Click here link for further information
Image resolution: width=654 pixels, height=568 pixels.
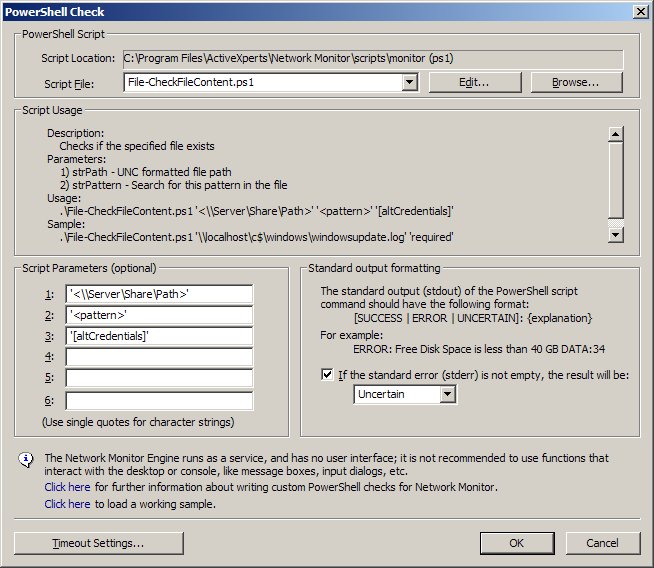coord(68,487)
